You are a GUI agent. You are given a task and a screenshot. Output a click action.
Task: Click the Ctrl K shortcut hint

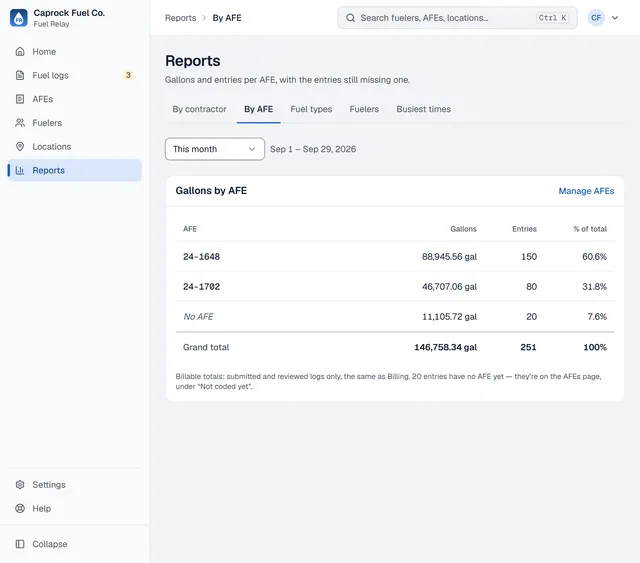pos(552,18)
